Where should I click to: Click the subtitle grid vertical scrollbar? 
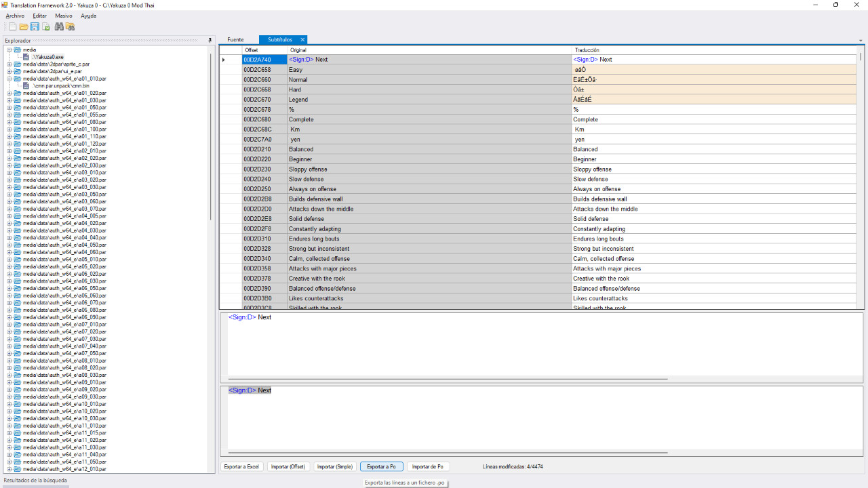pos(861,57)
